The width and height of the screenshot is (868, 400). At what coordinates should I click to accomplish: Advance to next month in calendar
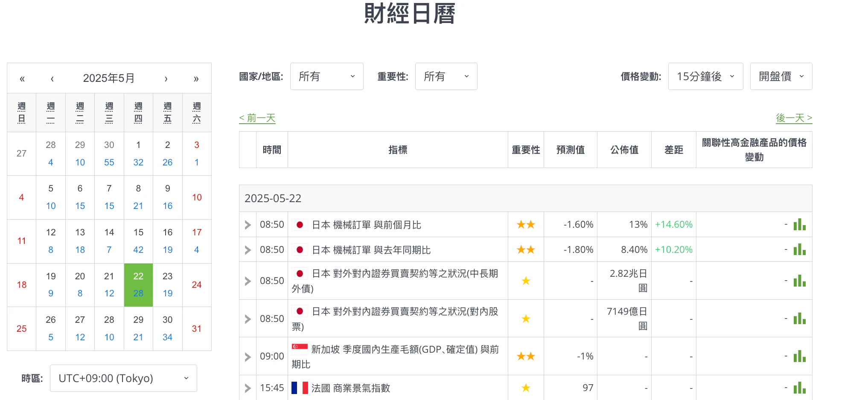click(166, 78)
